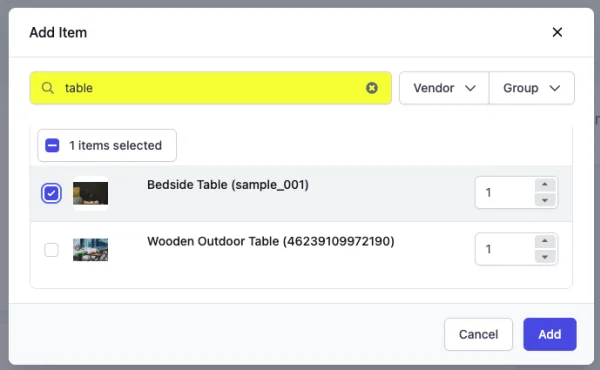Click the Group dropdown chevron arrow

[555, 88]
